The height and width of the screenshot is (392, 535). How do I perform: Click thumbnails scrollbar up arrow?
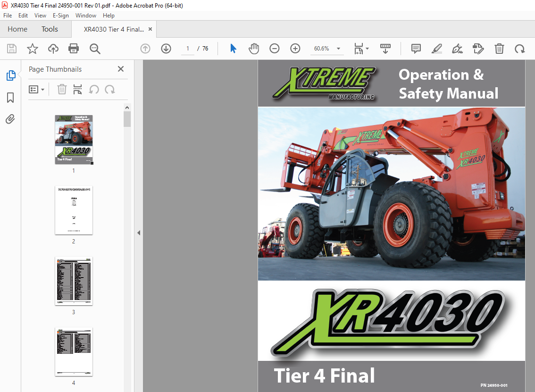127,108
